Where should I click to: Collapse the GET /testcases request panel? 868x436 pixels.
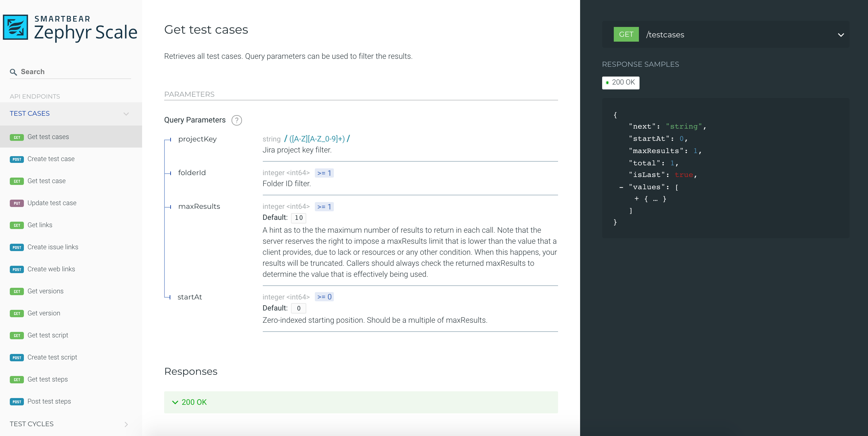point(841,34)
